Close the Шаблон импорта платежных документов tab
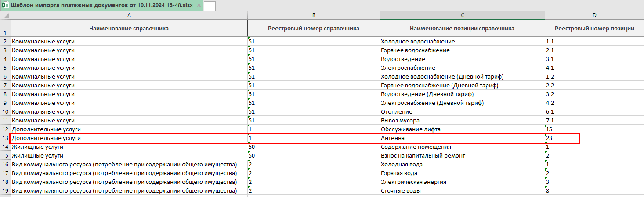 pos(199,5)
